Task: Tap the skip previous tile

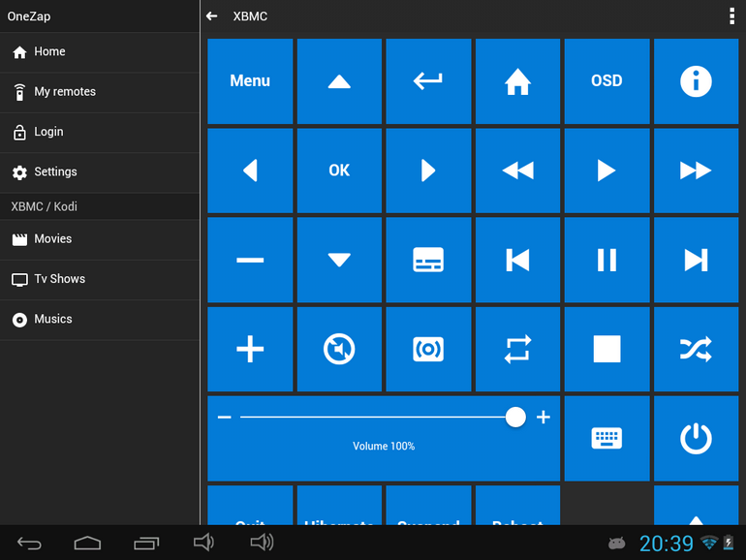Action: 517,260
